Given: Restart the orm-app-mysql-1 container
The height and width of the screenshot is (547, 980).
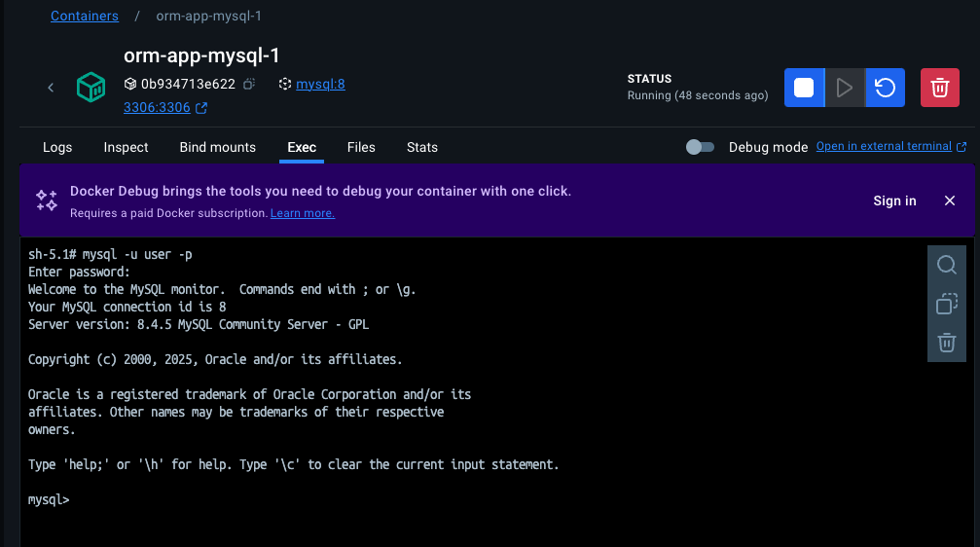Looking at the screenshot, I should tap(885, 88).
